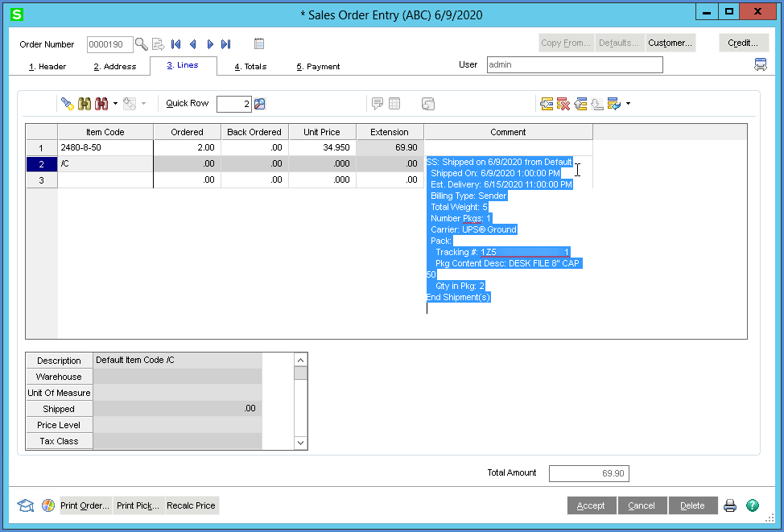Screen dimensions: 784x532
Task: Click the graduation cap training icon
Action: tap(26, 505)
